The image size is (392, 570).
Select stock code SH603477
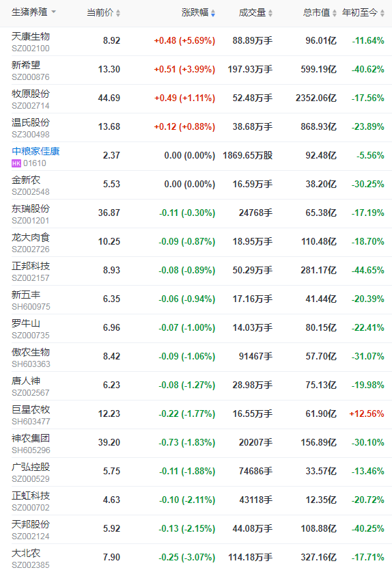(x=31, y=422)
